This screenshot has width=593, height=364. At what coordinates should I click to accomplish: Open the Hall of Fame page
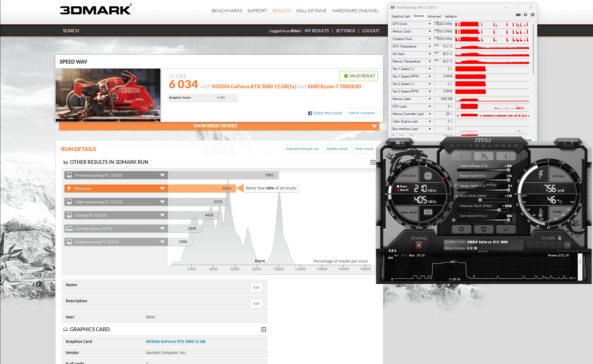tap(311, 11)
